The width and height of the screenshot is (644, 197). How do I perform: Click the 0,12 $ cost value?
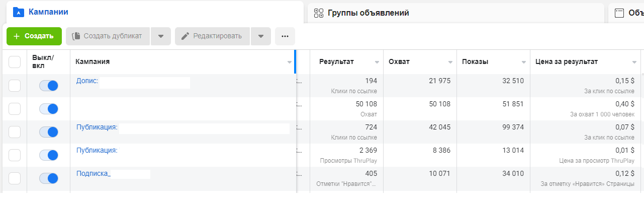point(625,173)
